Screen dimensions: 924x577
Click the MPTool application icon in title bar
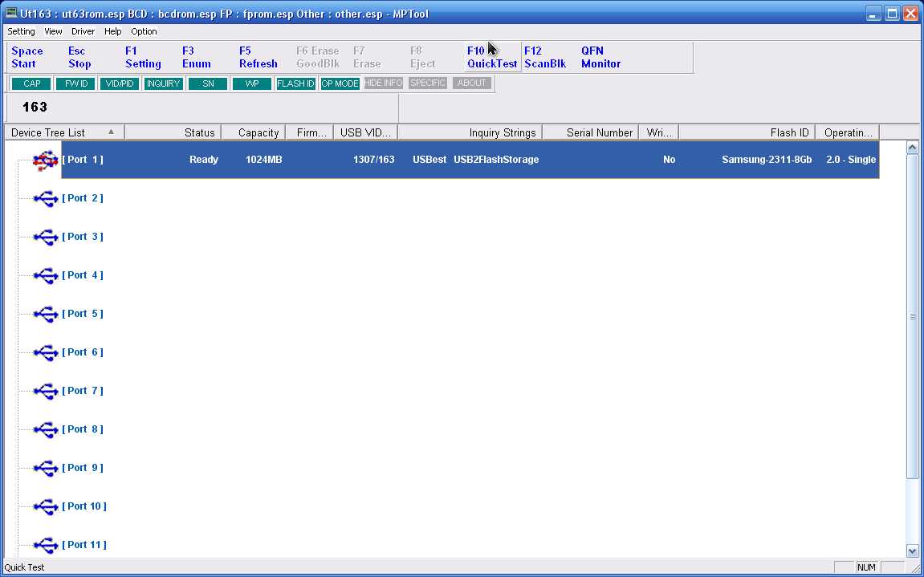pos(11,14)
